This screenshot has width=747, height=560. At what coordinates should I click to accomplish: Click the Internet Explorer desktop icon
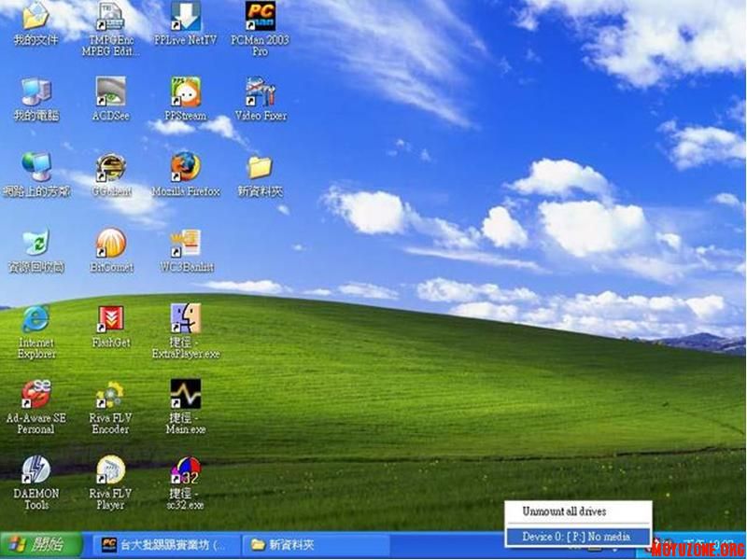point(35,319)
